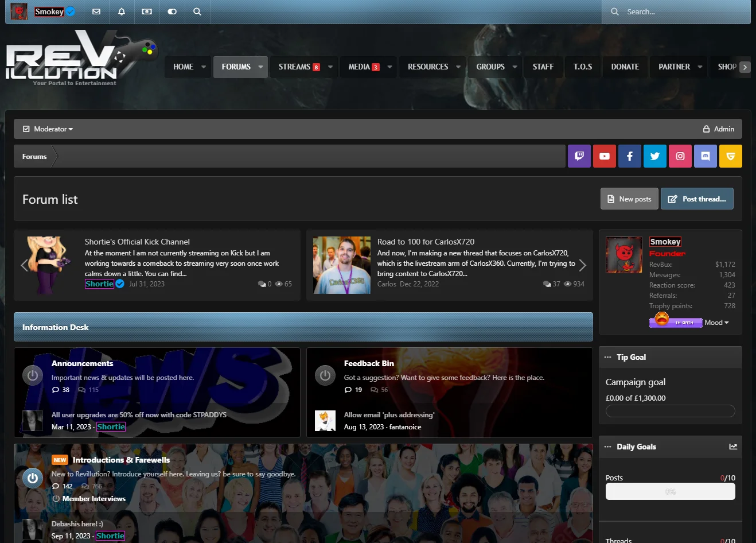
Task: Expand the MEDIA dropdown arrow
Action: [390, 67]
